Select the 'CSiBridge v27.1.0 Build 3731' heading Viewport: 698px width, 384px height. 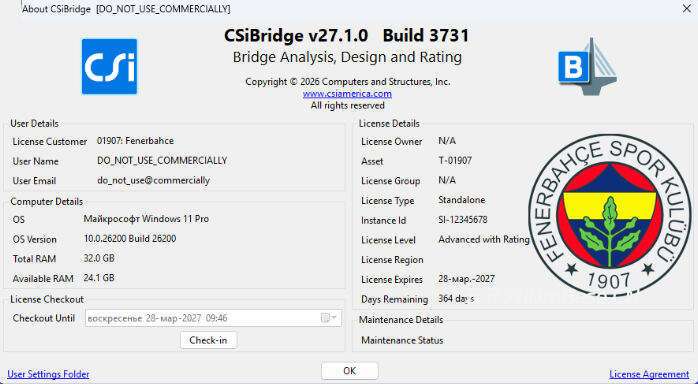347,36
